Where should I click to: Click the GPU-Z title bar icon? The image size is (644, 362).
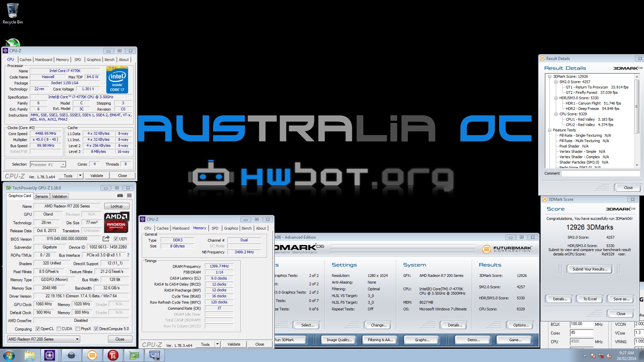9,188
